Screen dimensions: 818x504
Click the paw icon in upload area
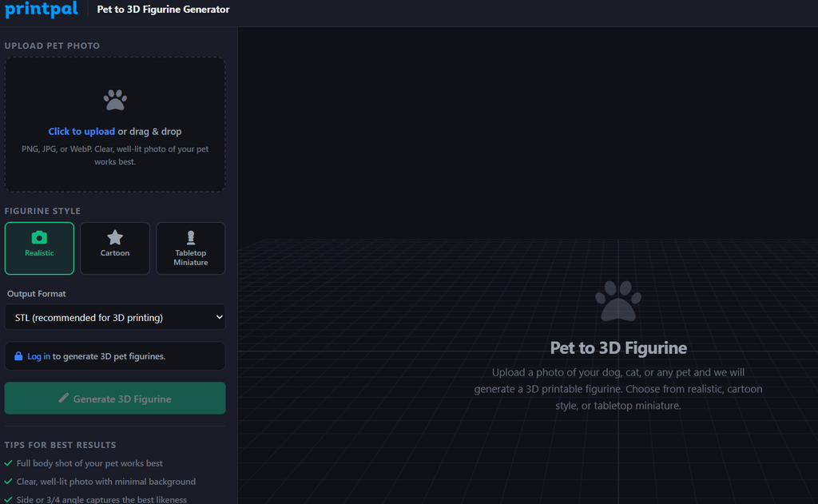[115, 100]
